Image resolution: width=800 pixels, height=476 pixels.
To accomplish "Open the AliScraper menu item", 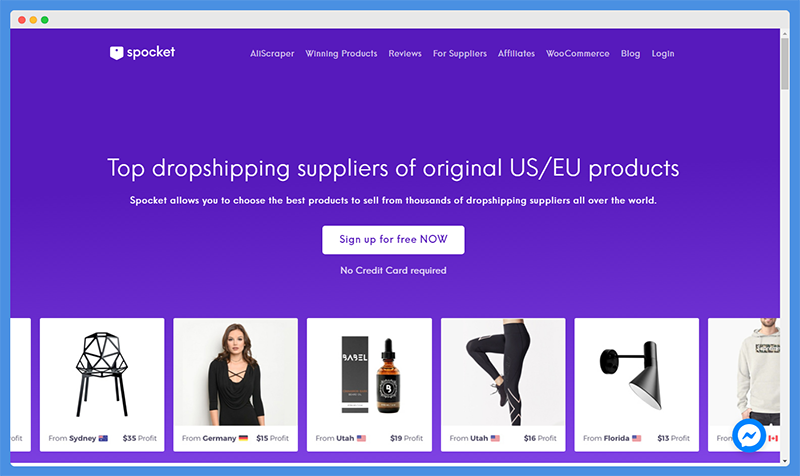I will click(x=272, y=54).
